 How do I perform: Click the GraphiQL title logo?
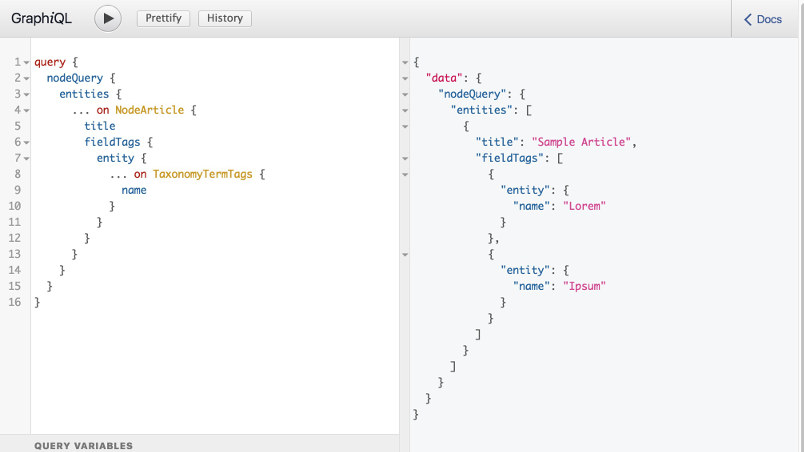[x=42, y=18]
